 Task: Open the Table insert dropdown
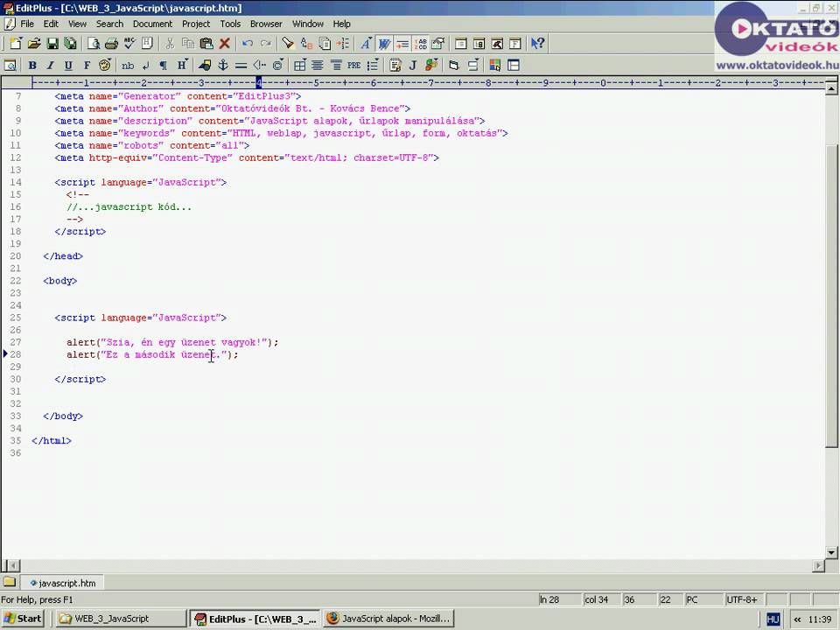click(x=300, y=66)
